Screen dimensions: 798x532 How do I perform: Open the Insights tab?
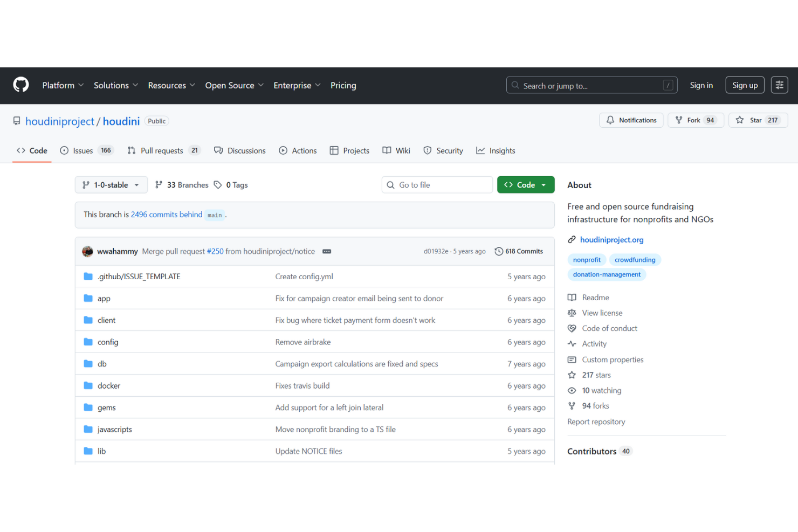pos(496,150)
